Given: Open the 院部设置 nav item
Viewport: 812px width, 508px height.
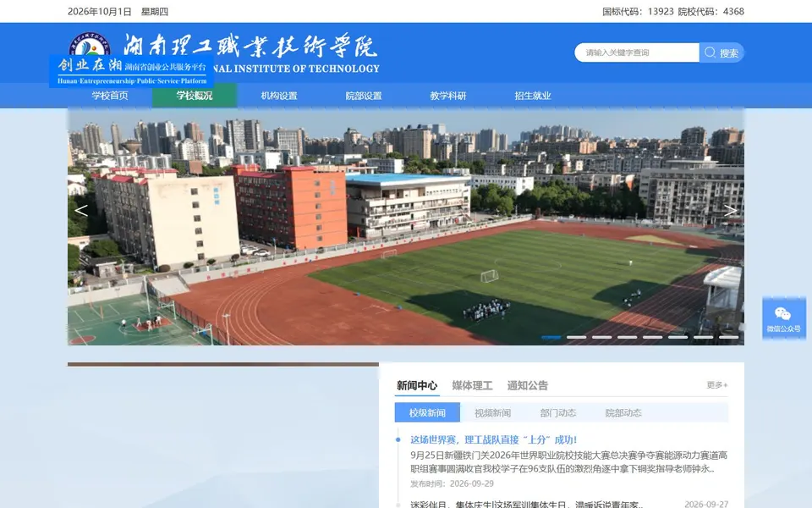Looking at the screenshot, I should [364, 96].
